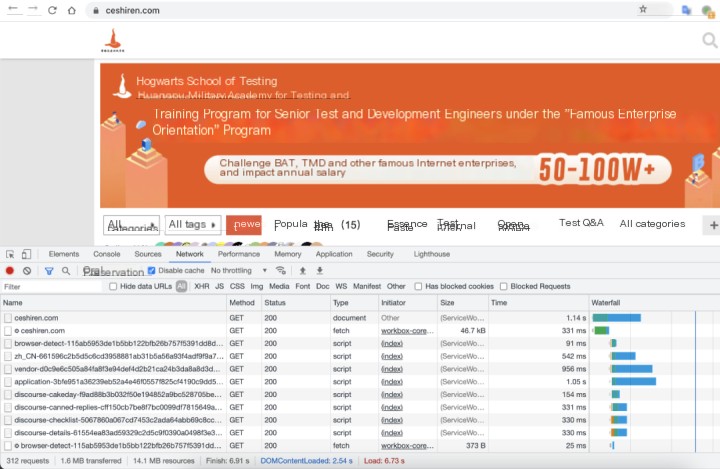Open the network conditions wifi icon

(281, 271)
